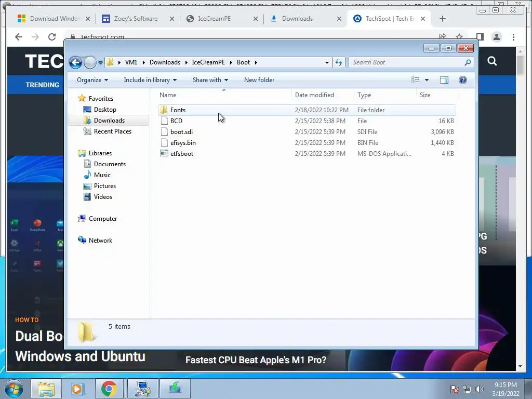Toggle the preview pane icon
Image resolution: width=532 pixels, height=399 pixels.
click(x=444, y=80)
